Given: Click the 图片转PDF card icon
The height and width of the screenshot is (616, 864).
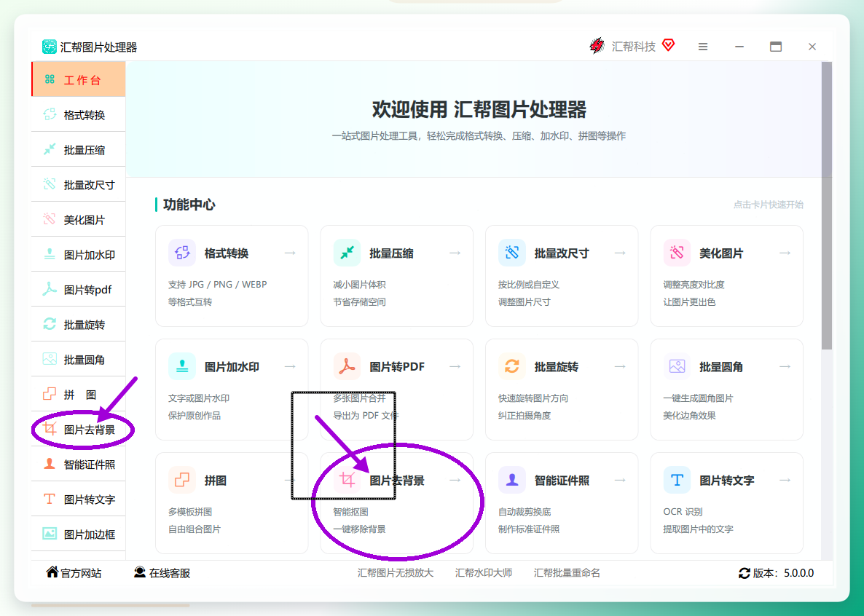Looking at the screenshot, I should click(x=347, y=366).
